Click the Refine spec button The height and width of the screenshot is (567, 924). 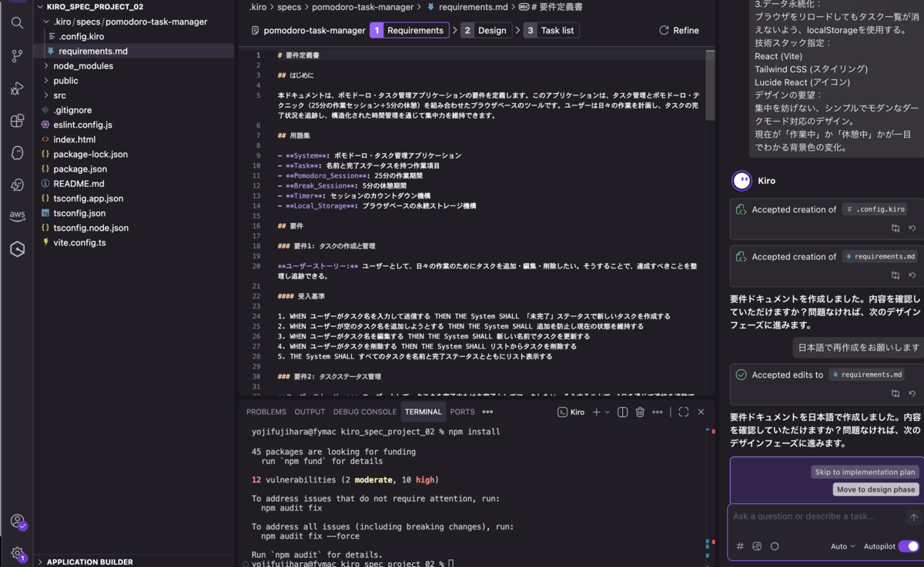(679, 31)
